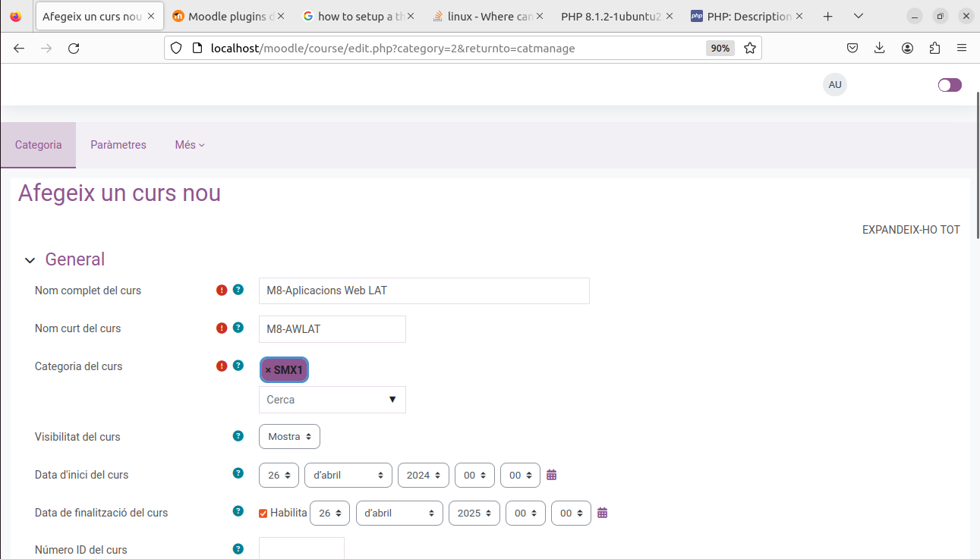Image resolution: width=980 pixels, height=559 pixels.
Task: Open the Cerca category search dropdown
Action: coord(332,400)
